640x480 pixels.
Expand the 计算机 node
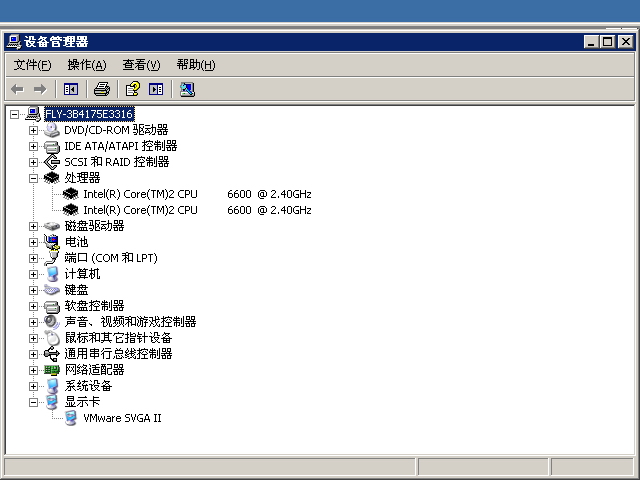(x=33, y=274)
